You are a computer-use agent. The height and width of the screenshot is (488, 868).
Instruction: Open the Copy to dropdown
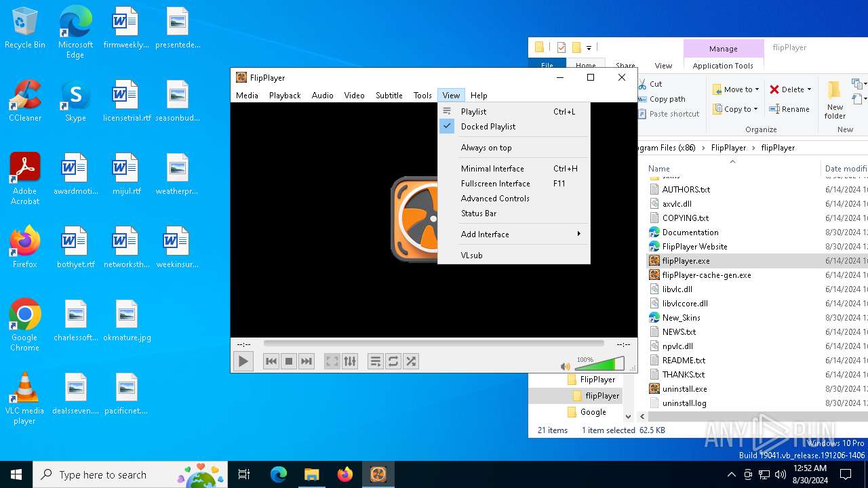[x=736, y=109]
